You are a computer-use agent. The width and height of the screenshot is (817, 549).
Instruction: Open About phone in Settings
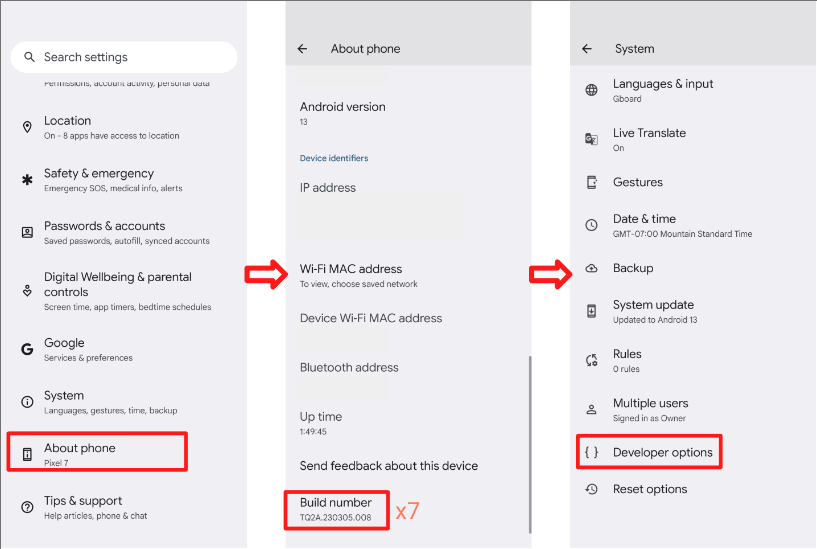pos(97,454)
